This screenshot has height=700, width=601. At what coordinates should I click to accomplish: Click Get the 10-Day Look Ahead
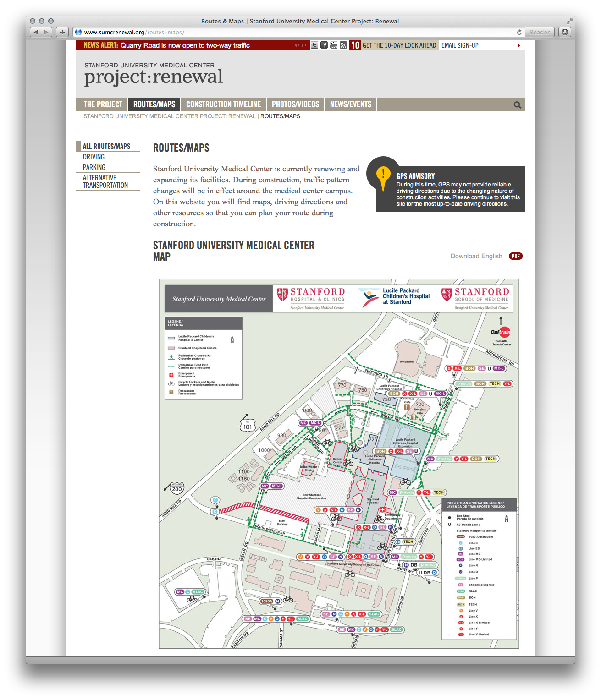(399, 45)
